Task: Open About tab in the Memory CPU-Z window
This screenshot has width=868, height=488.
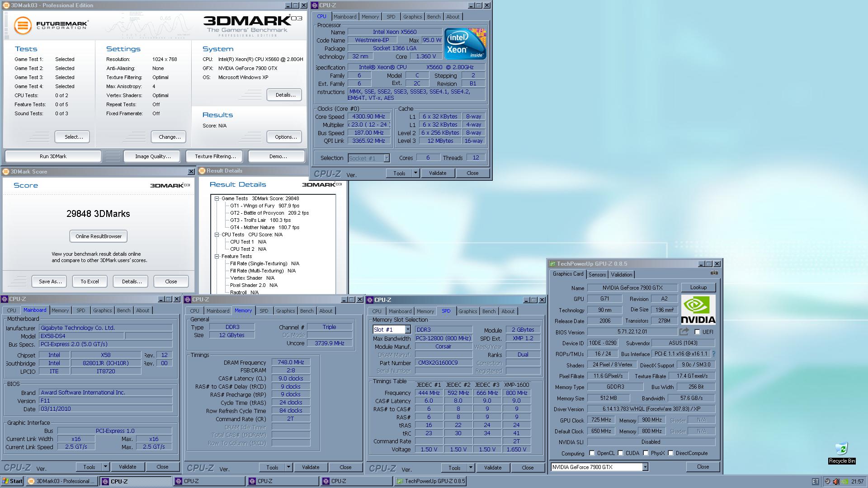Action: (x=325, y=311)
